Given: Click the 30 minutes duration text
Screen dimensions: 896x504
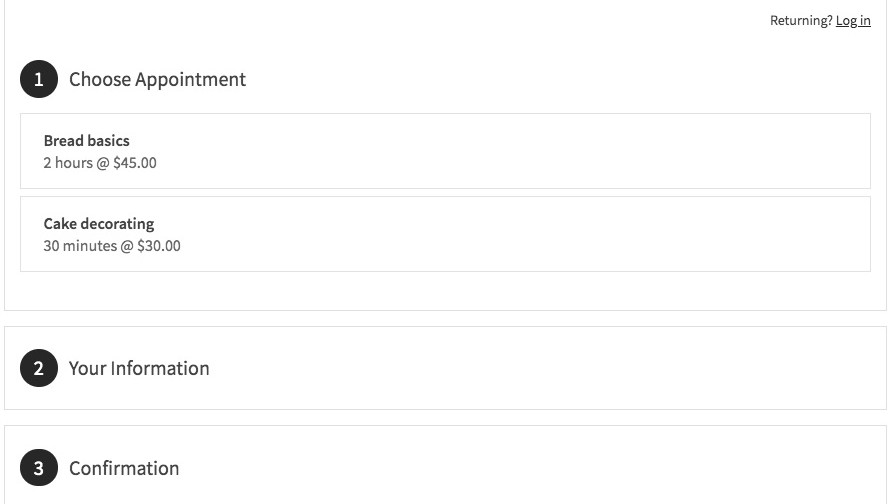Looking at the screenshot, I should [80, 246].
